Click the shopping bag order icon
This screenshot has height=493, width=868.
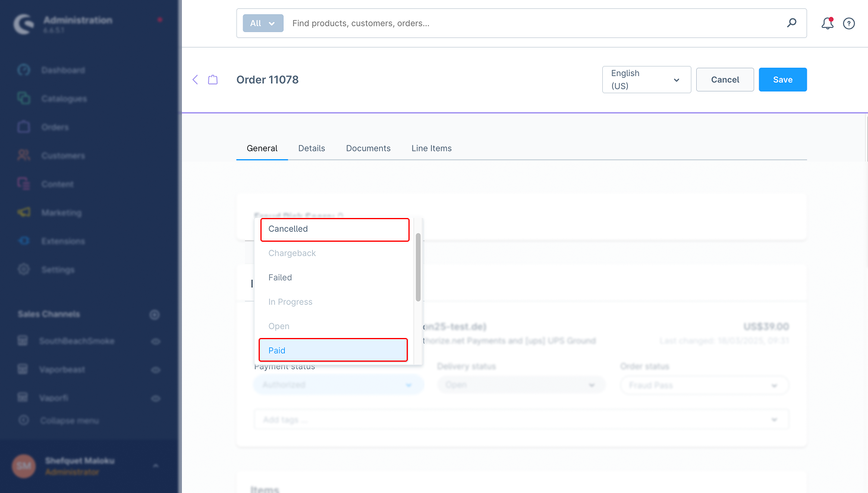(213, 80)
